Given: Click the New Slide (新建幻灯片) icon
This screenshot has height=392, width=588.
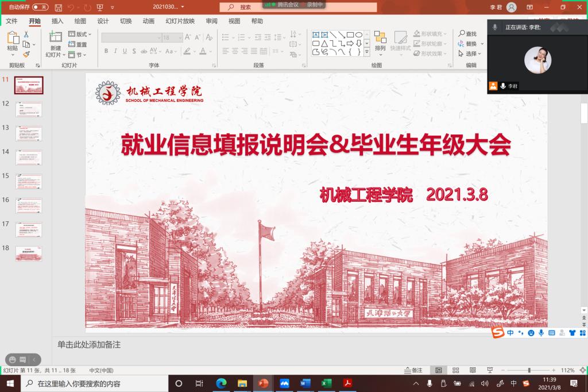Looking at the screenshot, I should tap(55, 37).
